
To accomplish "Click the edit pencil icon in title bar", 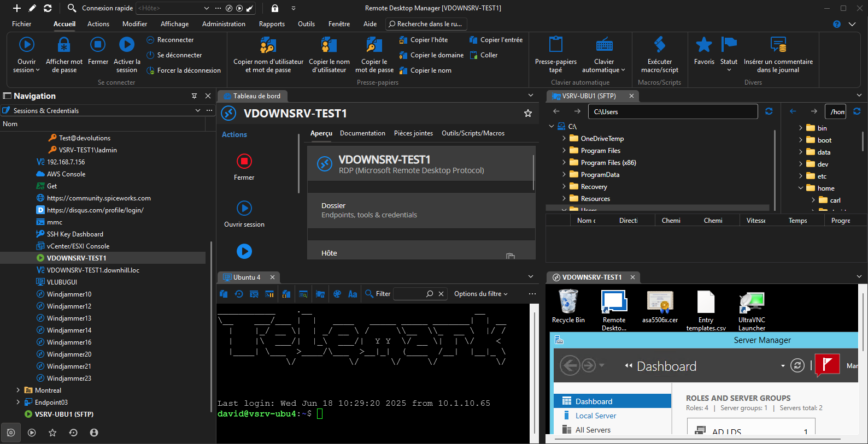I will coord(32,8).
